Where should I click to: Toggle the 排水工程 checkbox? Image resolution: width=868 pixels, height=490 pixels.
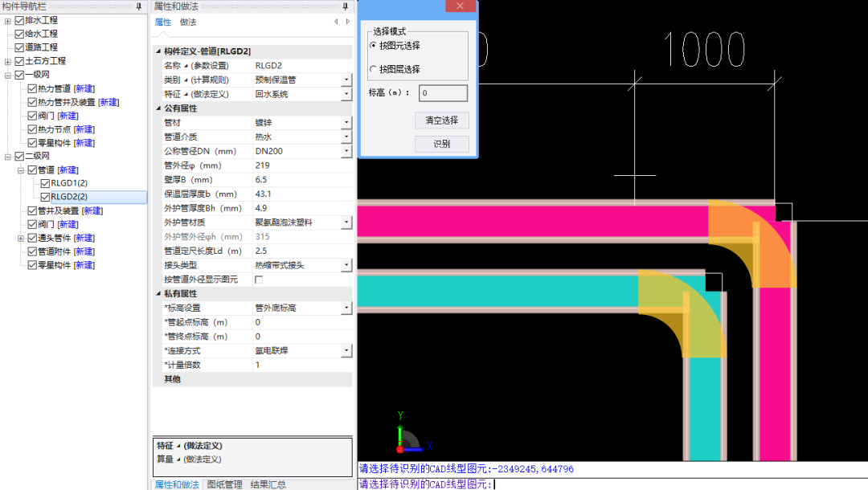(x=19, y=20)
